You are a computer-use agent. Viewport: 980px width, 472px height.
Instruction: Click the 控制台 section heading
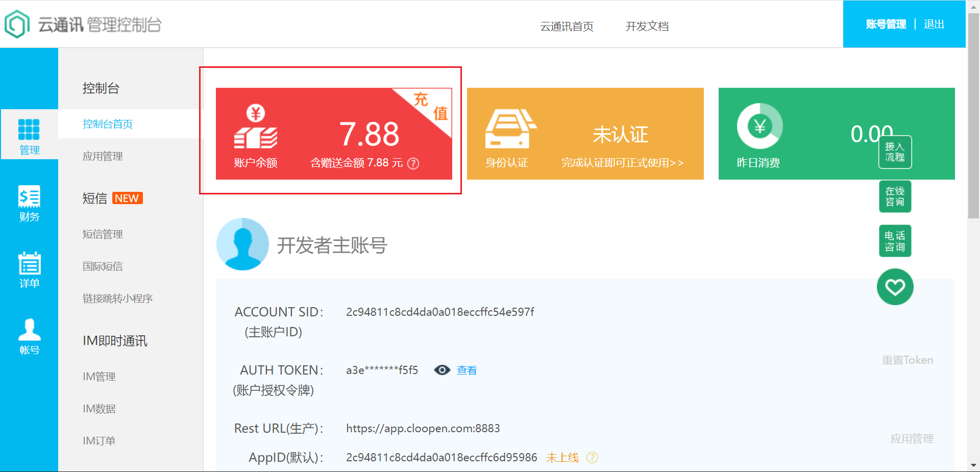click(x=101, y=88)
